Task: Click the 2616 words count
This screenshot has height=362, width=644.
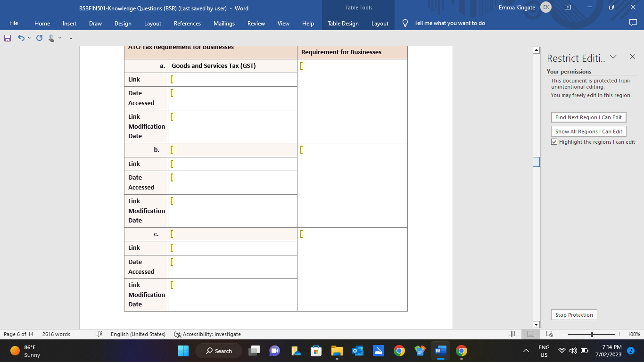Action: pyautogui.click(x=56, y=334)
